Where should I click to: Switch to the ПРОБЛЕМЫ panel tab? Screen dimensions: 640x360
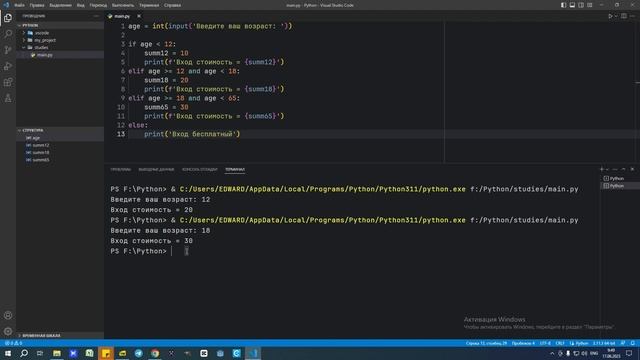[x=121, y=169]
